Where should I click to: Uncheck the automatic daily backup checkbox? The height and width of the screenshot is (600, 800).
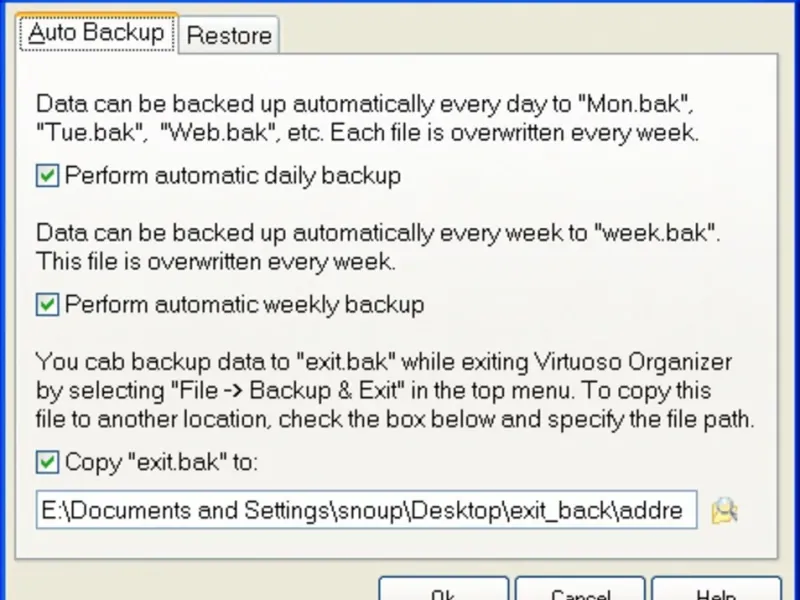coord(47,176)
